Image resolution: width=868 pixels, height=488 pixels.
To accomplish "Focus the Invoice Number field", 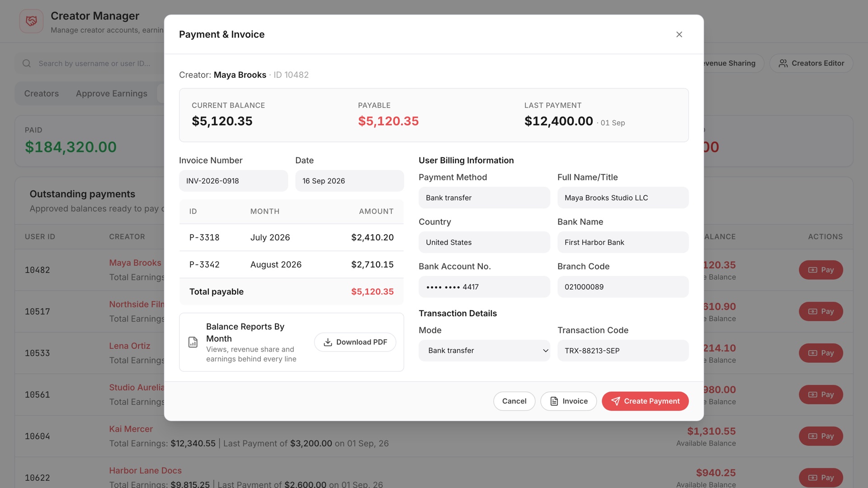I will (x=233, y=181).
